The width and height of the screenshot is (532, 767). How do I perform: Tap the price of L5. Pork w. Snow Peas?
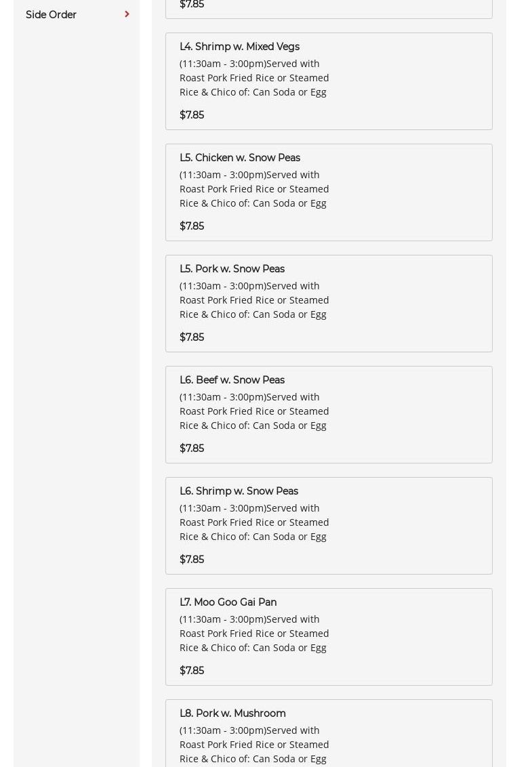(192, 337)
